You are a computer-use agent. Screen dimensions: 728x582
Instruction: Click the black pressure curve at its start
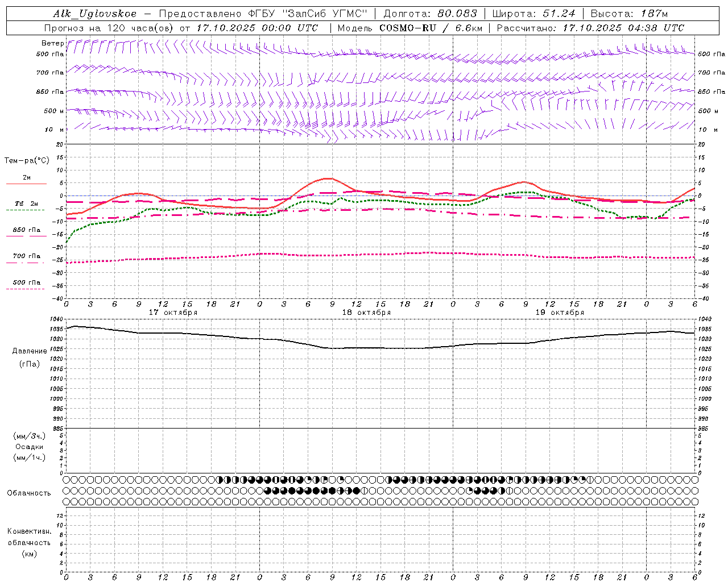[x=67, y=329]
